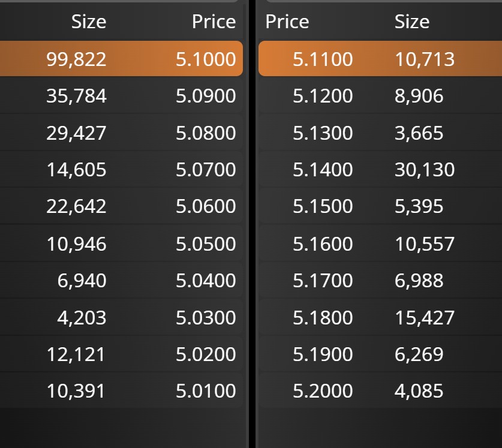Click the Price header above the bid prices
Screen dimensions: 502x448
pyautogui.click(x=214, y=22)
